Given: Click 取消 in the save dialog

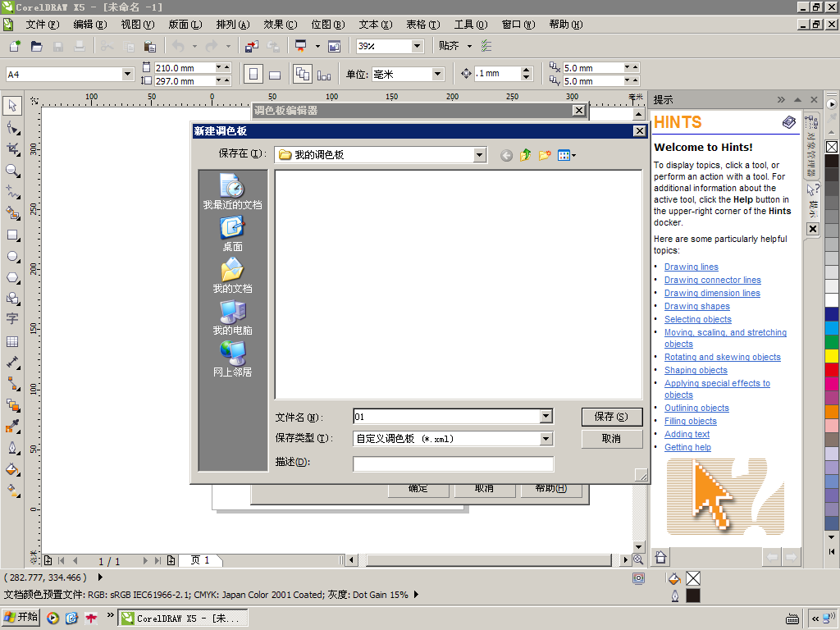Looking at the screenshot, I should coord(611,439).
